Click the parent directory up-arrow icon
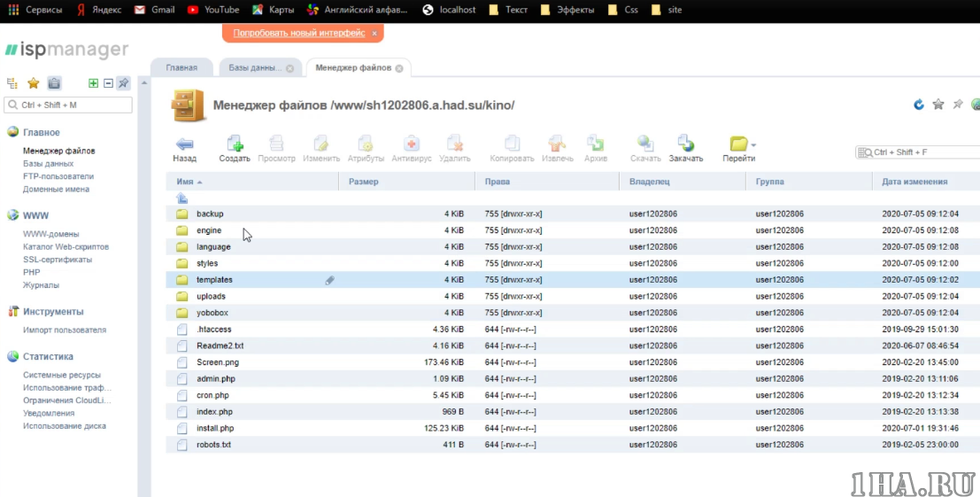 tap(181, 198)
